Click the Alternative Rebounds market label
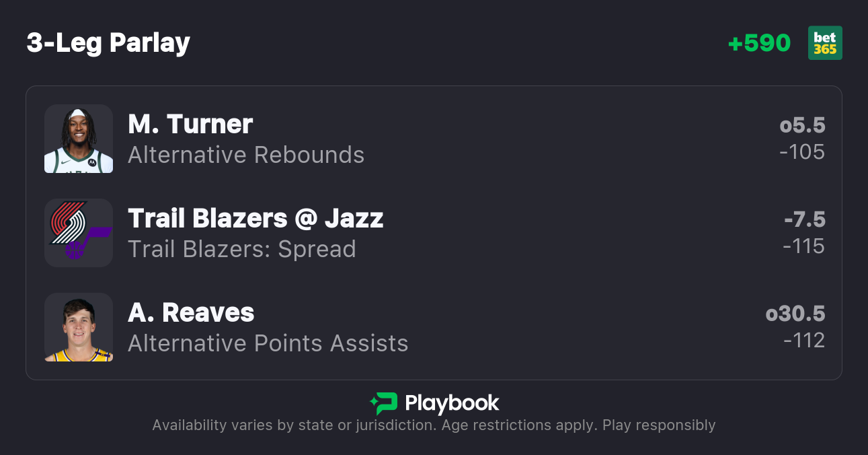The height and width of the screenshot is (455, 868). click(246, 155)
